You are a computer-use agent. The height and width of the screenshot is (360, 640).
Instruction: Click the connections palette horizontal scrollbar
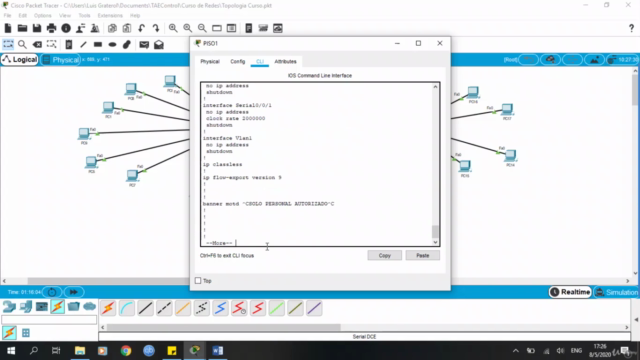224,327
